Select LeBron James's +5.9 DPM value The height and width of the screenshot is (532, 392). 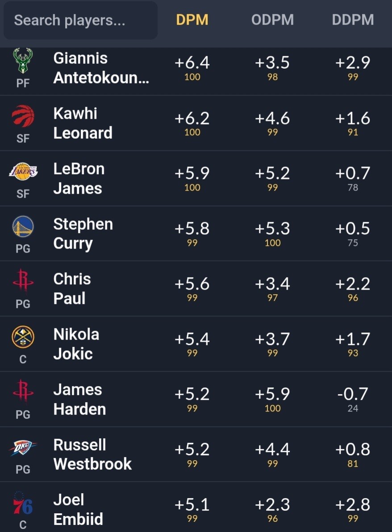click(x=192, y=173)
